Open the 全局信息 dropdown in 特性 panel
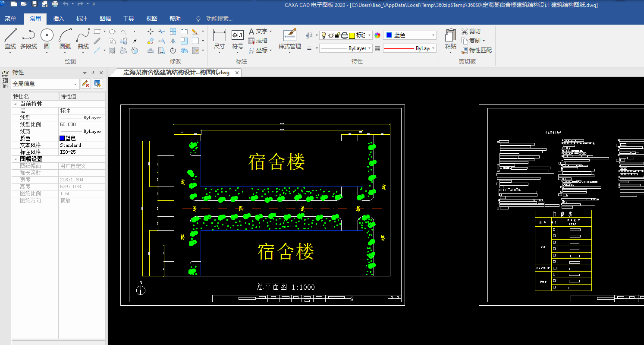The height and width of the screenshot is (345, 644). tap(45, 84)
